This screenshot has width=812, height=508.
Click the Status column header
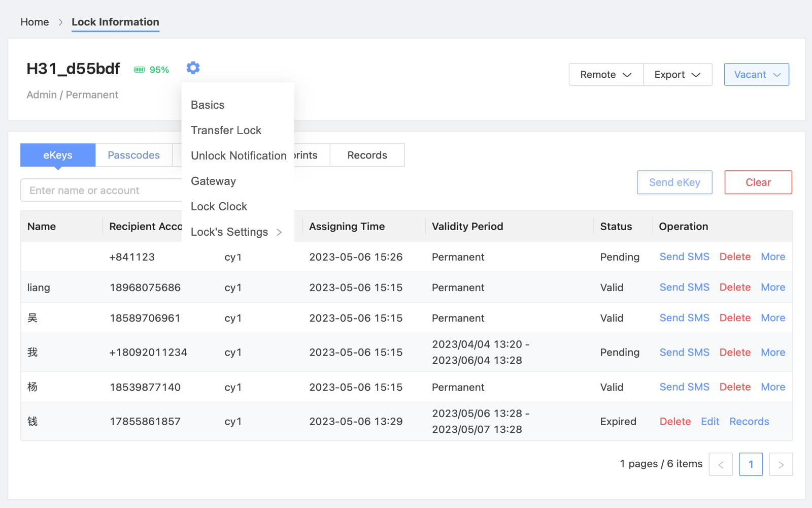[616, 227]
